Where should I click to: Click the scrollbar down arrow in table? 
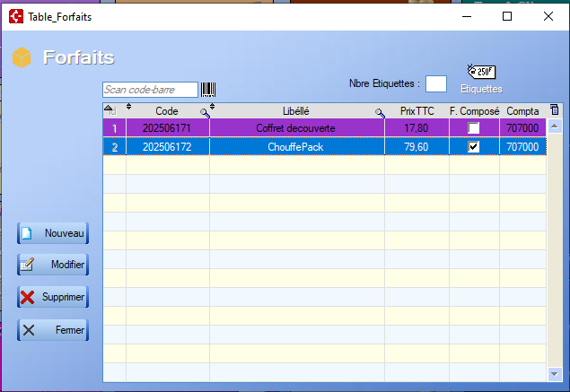(x=554, y=374)
